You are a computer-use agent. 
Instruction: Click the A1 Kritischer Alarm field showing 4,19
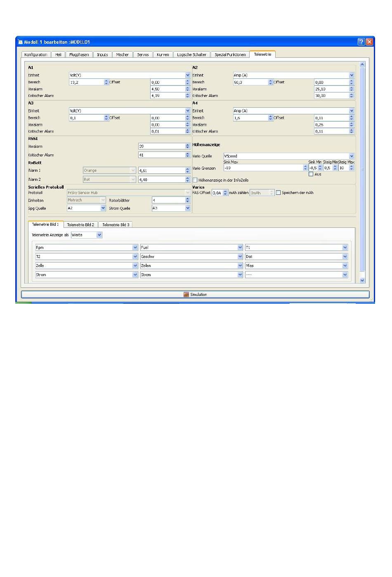[x=170, y=95]
